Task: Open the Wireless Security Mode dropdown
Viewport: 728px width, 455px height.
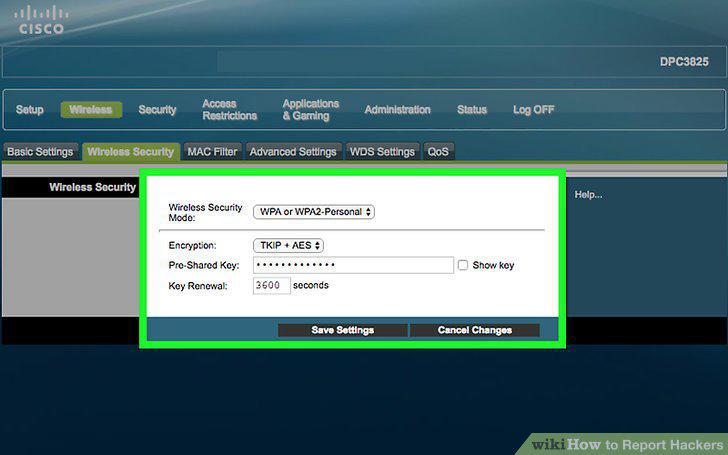Action: tap(314, 212)
